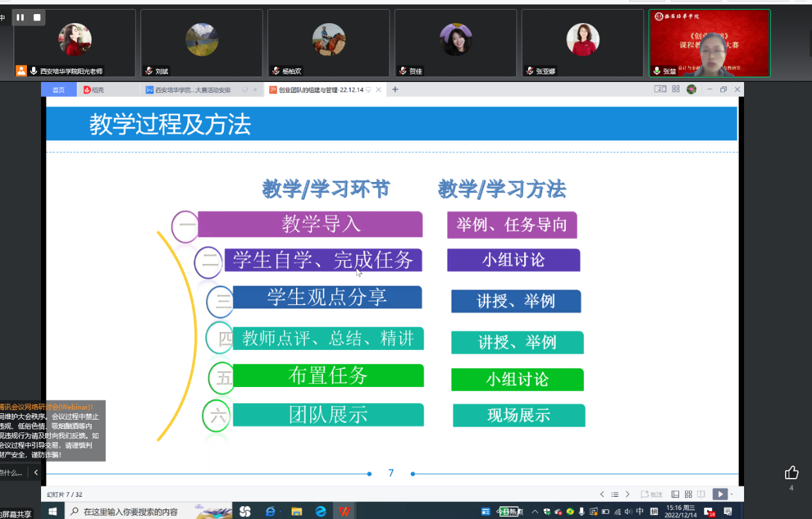
Task: Switch to slide sorter grid view
Action: (688, 494)
